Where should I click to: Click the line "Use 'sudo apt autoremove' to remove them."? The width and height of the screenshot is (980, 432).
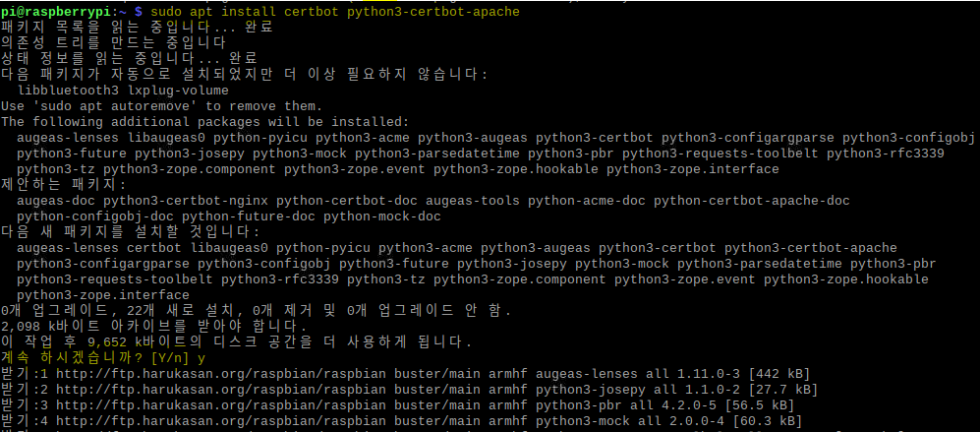[x=162, y=106]
